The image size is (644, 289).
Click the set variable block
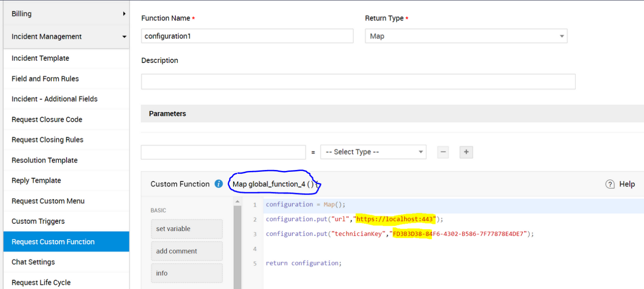[187, 229]
